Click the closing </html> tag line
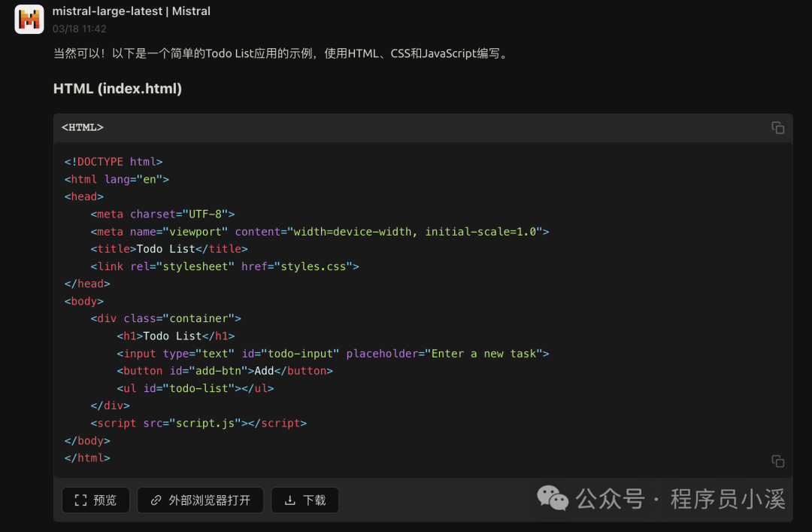This screenshot has width=812, height=532. (87, 458)
